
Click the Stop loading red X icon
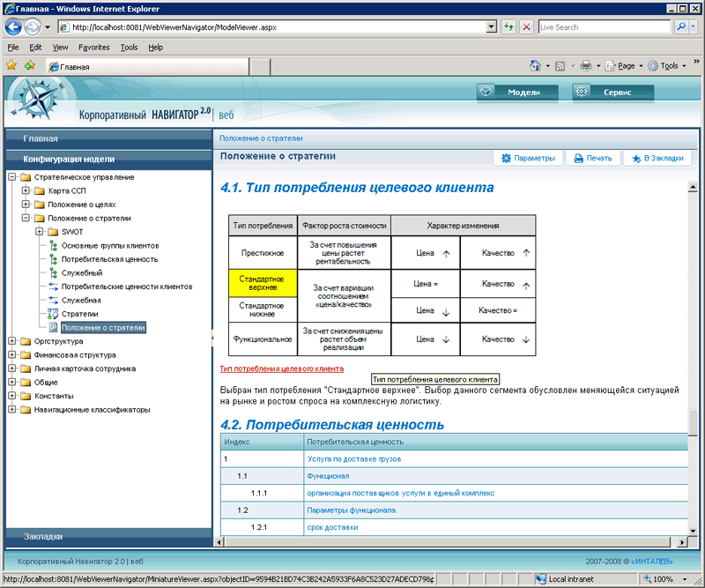click(x=526, y=27)
